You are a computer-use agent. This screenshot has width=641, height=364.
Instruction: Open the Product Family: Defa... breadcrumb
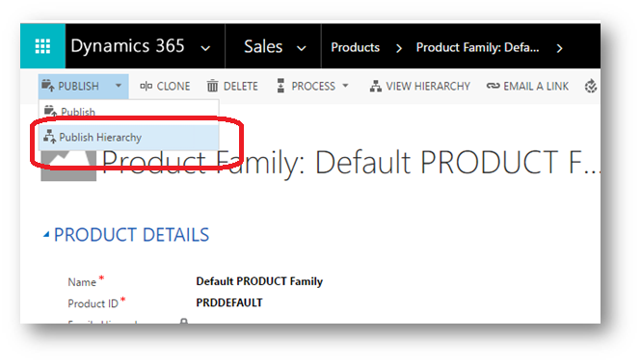click(x=477, y=47)
